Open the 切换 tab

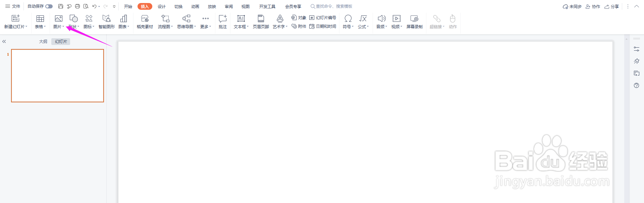[x=178, y=6]
